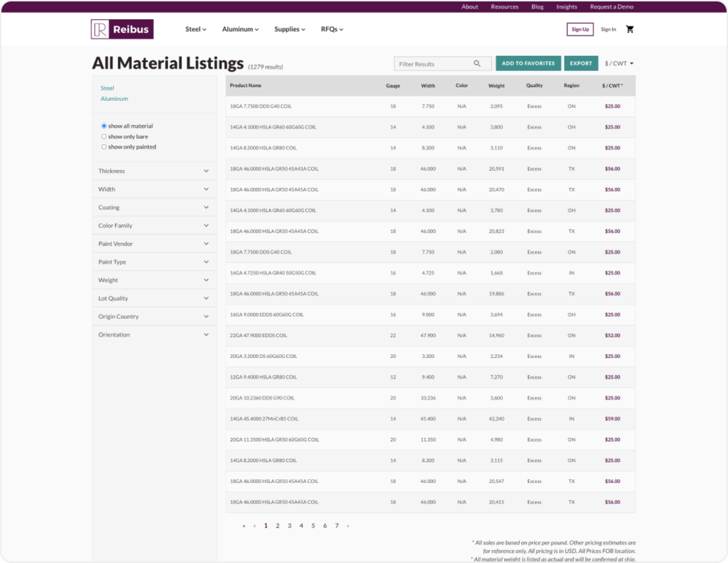This screenshot has height=563, width=728.
Task: Open the $/CWT unit dropdown
Action: pyautogui.click(x=619, y=64)
